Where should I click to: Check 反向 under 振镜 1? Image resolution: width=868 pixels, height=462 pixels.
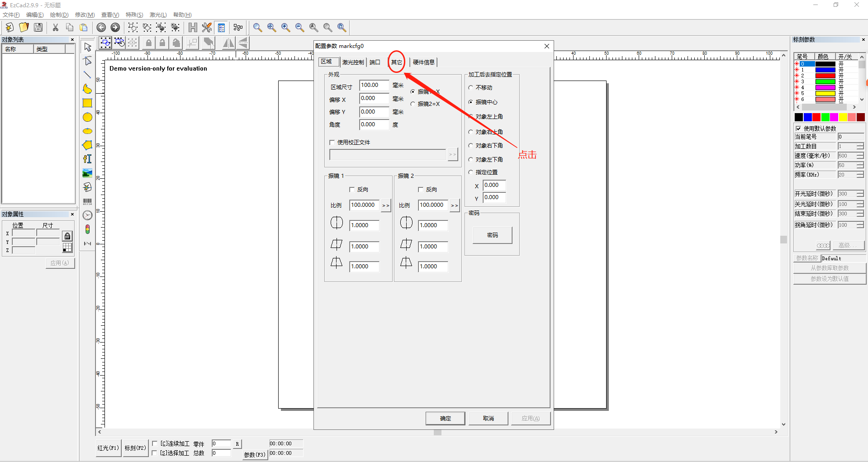pos(352,190)
